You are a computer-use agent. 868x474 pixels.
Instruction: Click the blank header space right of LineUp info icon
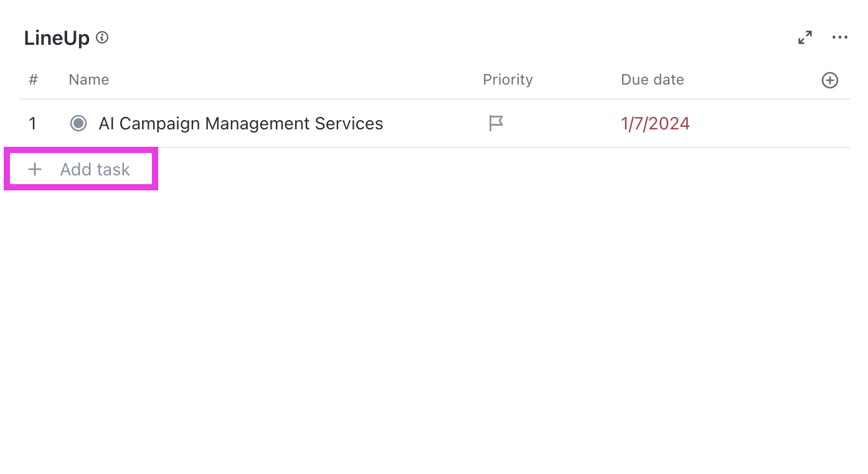pyautogui.click(x=436, y=38)
